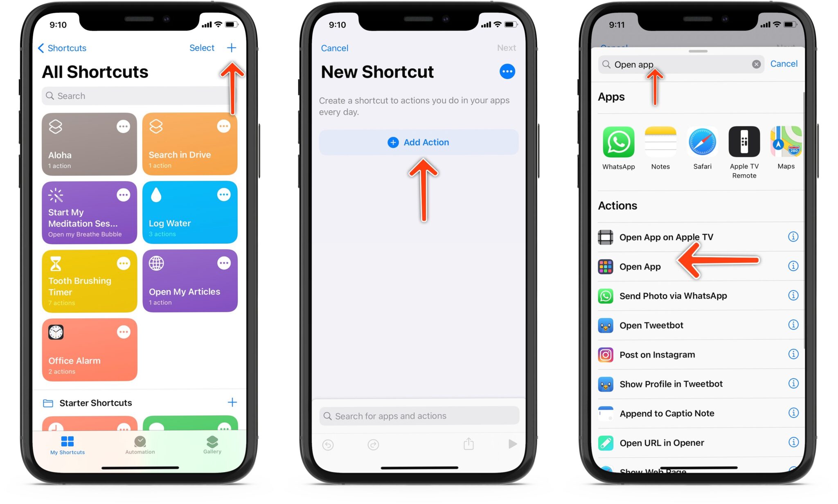Expand Starter Shortcuts section with +
This screenshot has width=838, height=504.
pyautogui.click(x=234, y=402)
